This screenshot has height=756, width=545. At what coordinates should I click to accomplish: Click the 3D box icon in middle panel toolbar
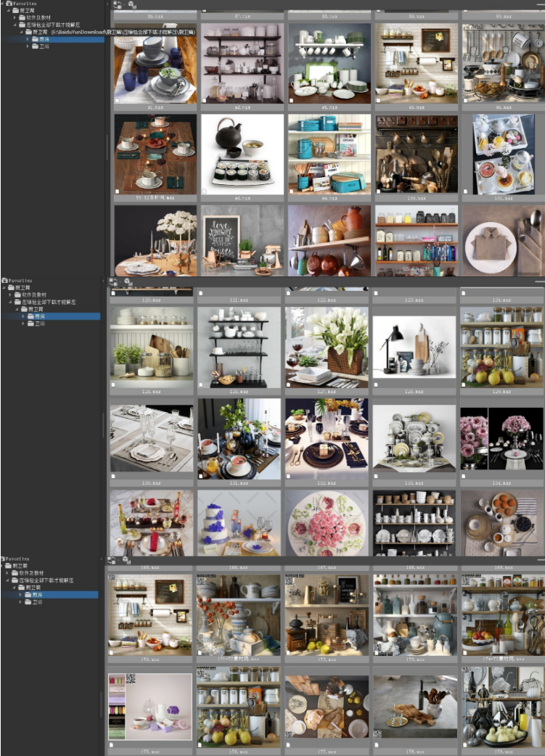click(128, 282)
